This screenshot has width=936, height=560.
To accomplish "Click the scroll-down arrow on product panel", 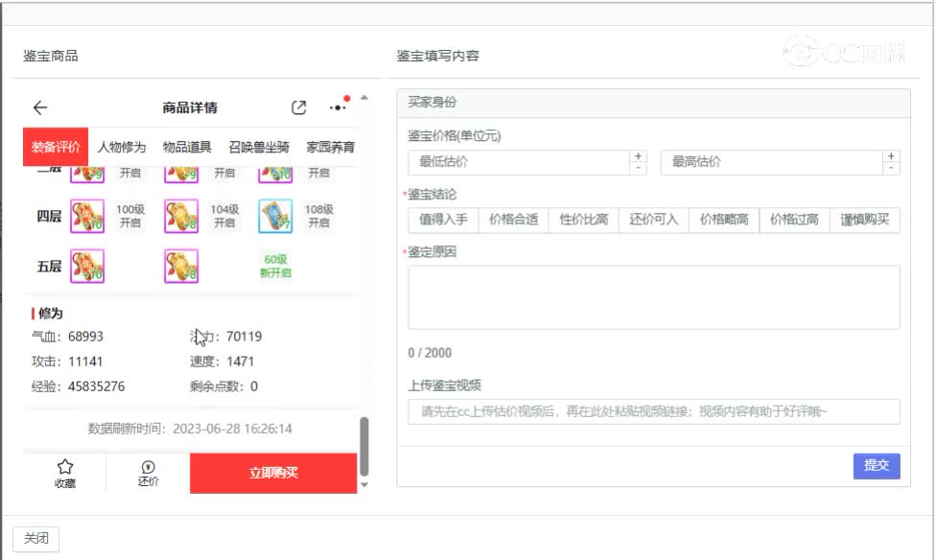I will point(363,485).
